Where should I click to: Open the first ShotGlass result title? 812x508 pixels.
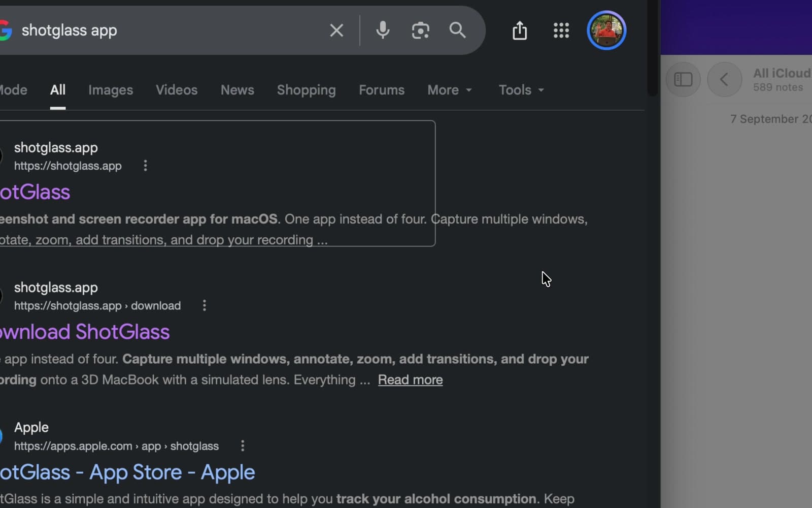pyautogui.click(x=35, y=192)
